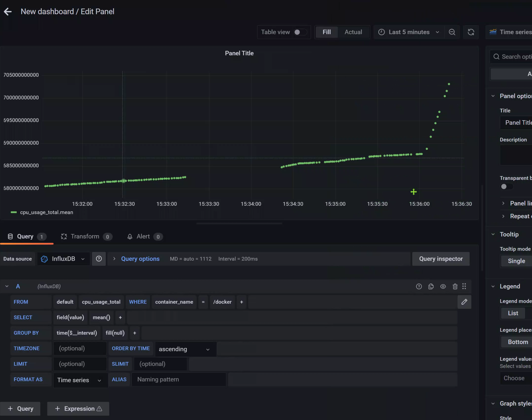This screenshot has height=420, width=532.
Task: Click the cpu_usage_total.mean legend color swatch
Action: tap(14, 212)
